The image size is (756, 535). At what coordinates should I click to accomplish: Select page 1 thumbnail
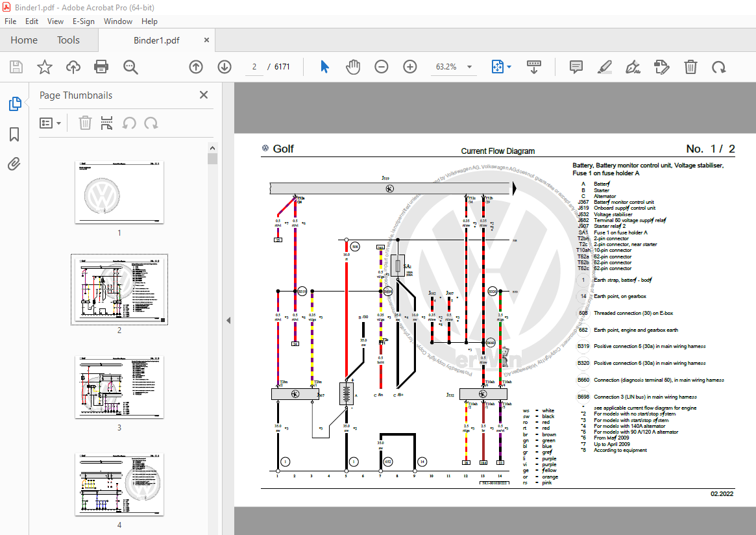119,192
